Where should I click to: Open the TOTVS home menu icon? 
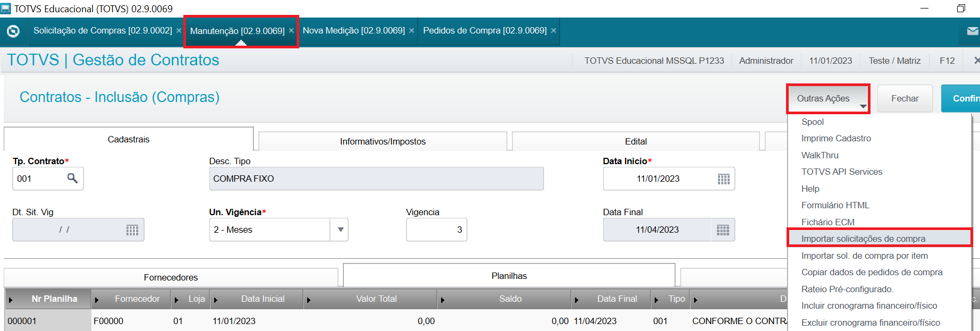coord(13,31)
